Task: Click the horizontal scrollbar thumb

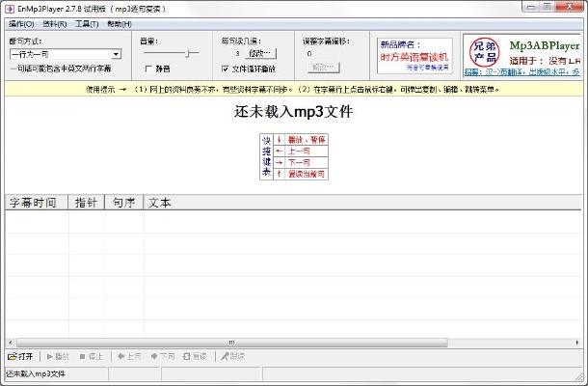Action: pyautogui.click(x=231, y=343)
